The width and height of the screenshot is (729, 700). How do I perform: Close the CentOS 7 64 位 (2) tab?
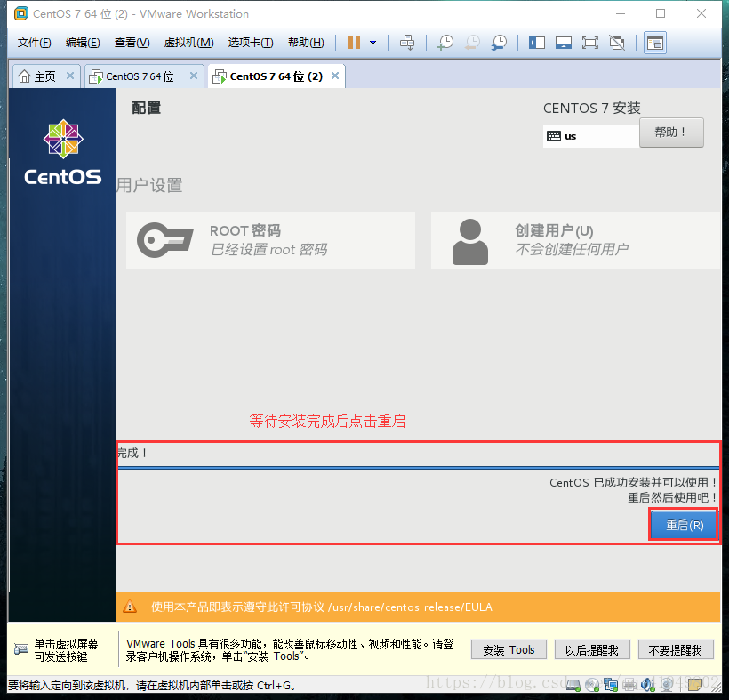pyautogui.click(x=335, y=76)
